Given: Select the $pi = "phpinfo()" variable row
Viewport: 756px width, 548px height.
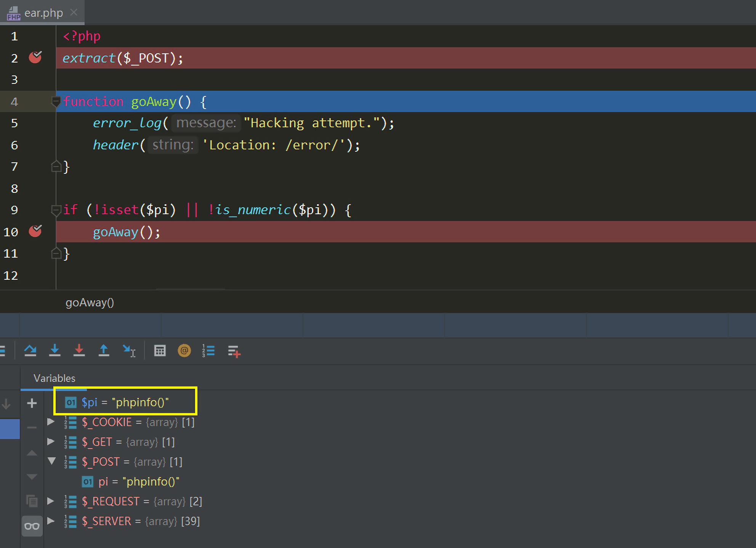Looking at the screenshot, I should tap(125, 402).
